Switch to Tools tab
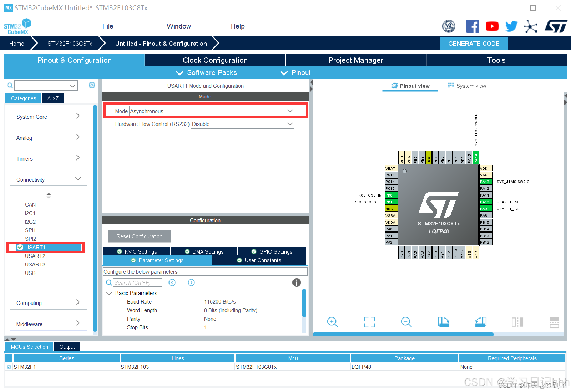The width and height of the screenshot is (571, 392). [x=496, y=60]
